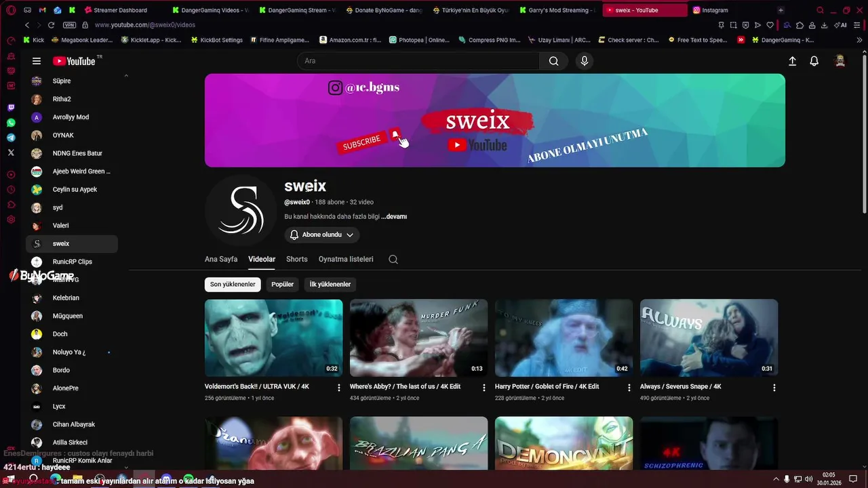This screenshot has height=488, width=868.
Task: Open X (Twitter) in Opera sidebar
Action: point(11,152)
